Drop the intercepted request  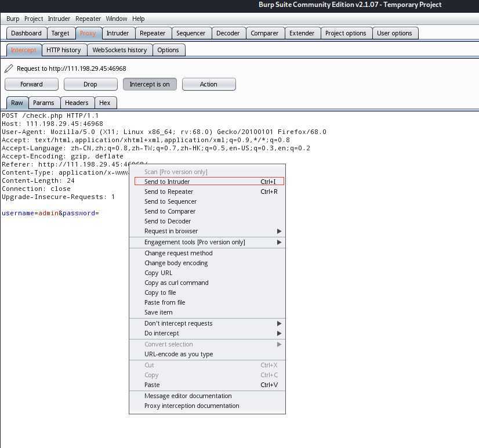[x=90, y=84]
